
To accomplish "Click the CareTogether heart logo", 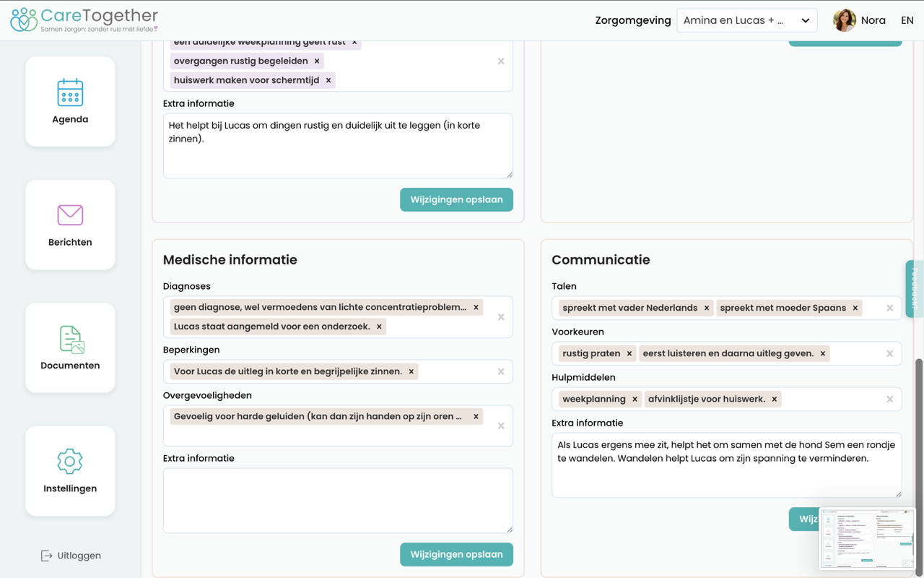I will [x=23, y=20].
